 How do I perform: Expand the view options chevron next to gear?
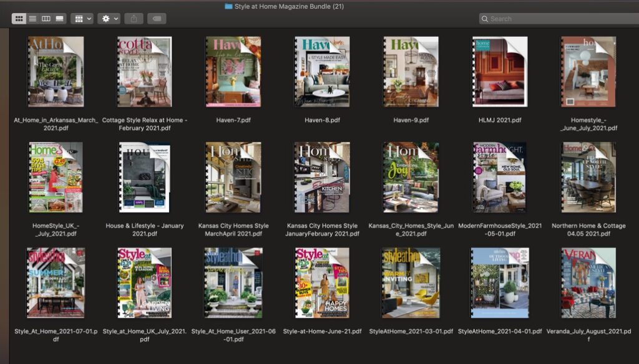114,18
